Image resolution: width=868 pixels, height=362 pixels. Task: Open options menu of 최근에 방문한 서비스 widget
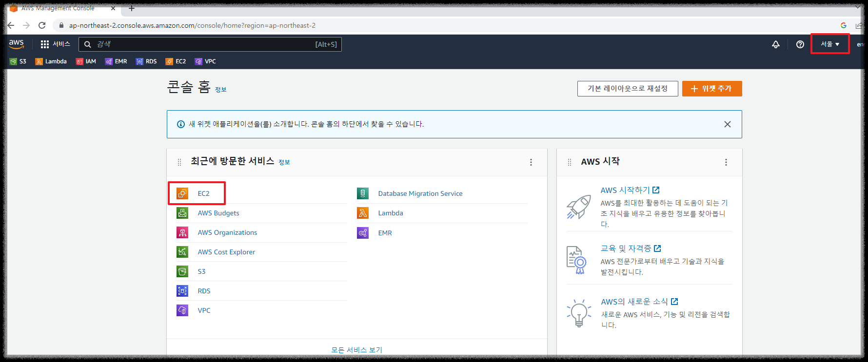(531, 162)
